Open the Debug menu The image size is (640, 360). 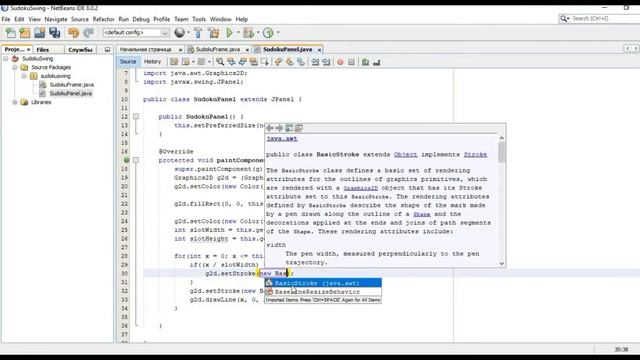[141, 19]
